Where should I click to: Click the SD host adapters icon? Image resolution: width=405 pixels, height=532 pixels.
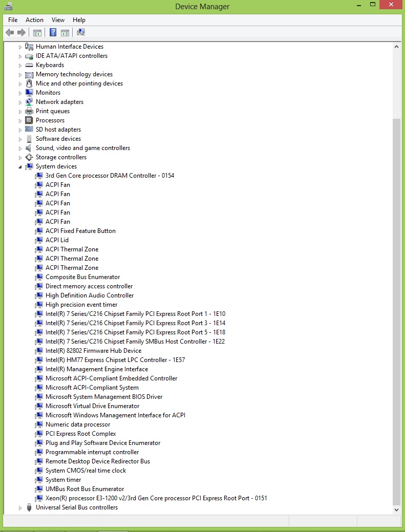click(29, 129)
